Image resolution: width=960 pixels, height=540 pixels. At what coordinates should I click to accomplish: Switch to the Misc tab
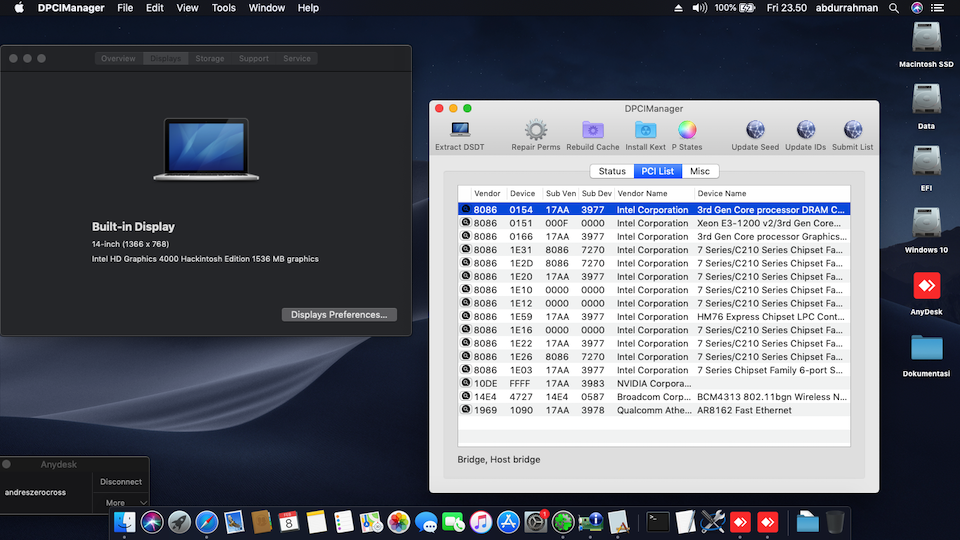tap(700, 171)
